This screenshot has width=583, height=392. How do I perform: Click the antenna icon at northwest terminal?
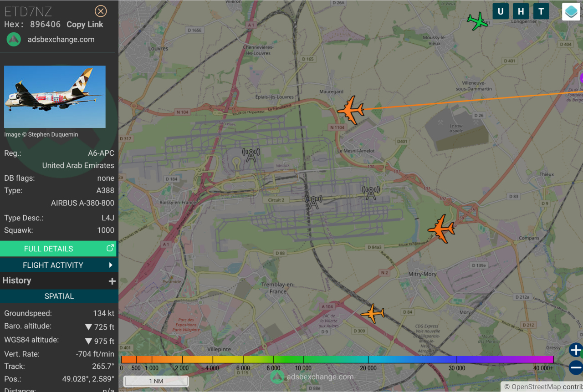(x=251, y=155)
